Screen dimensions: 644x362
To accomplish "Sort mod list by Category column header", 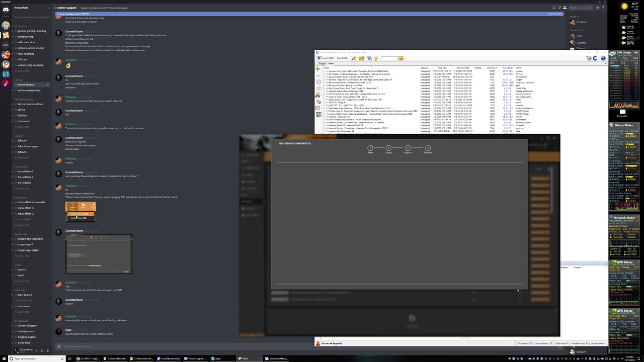I will pyautogui.click(x=424, y=68).
